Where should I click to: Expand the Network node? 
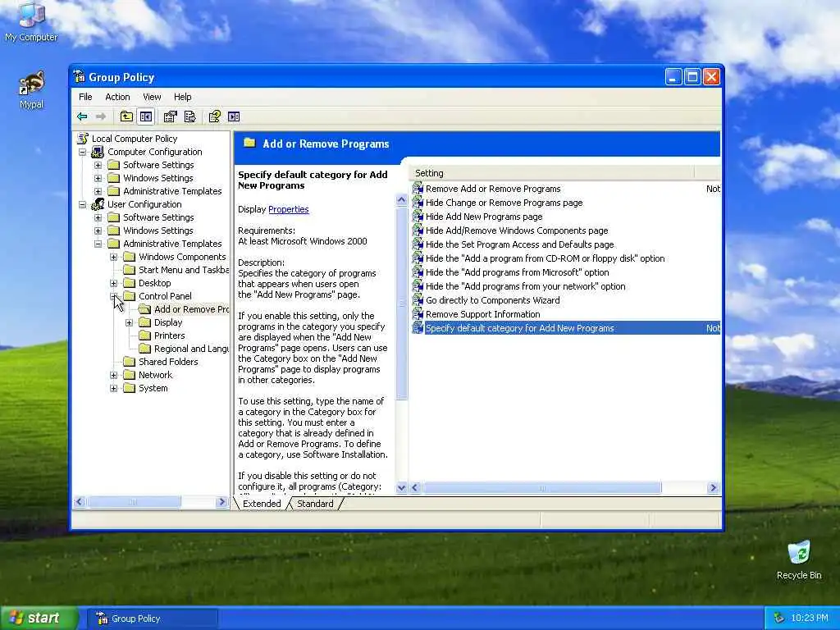tap(113, 375)
